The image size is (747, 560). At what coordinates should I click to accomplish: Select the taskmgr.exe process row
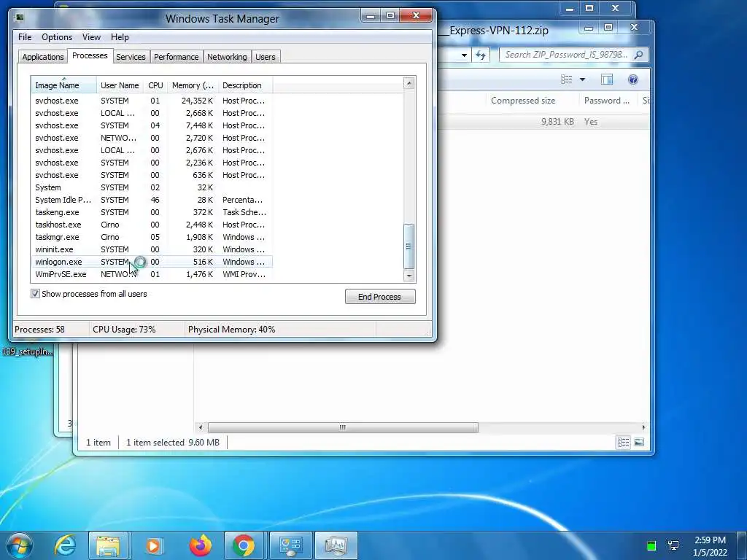(152, 237)
